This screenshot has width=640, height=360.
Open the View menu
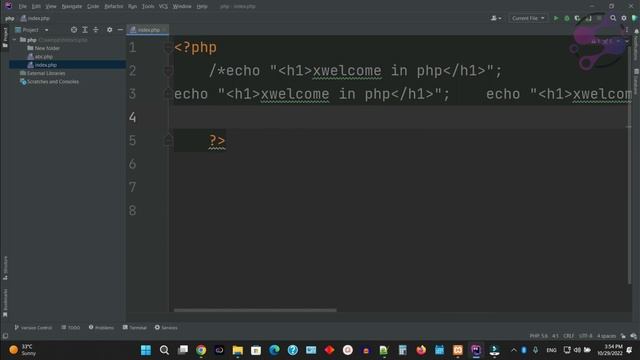pos(51,7)
